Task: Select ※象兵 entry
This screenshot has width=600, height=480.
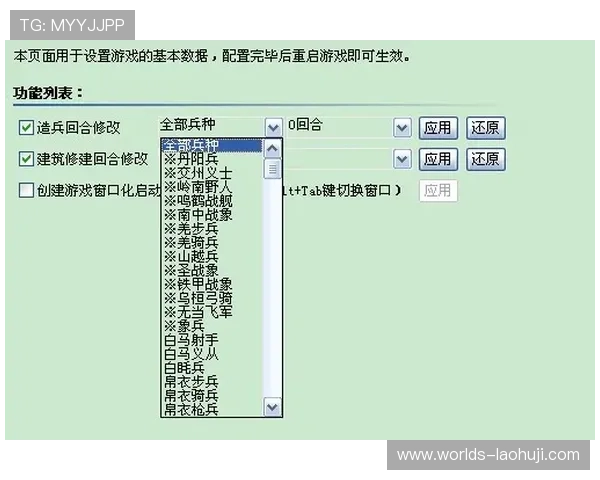Action: [212, 326]
